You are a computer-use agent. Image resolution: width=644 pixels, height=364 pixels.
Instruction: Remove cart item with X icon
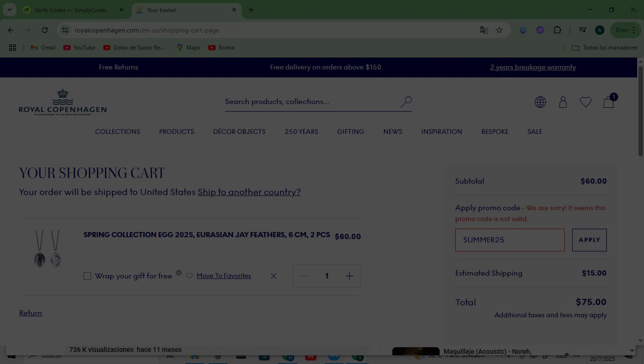273,276
